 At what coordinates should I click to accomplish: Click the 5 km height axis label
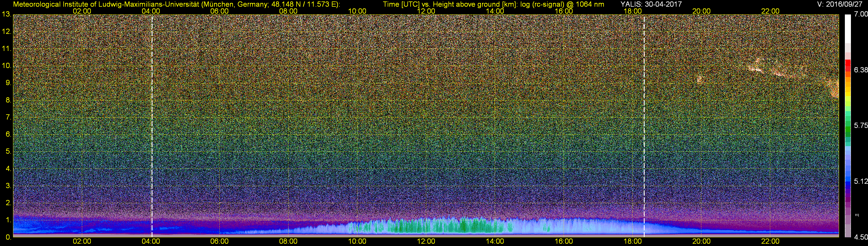pyautogui.click(x=8, y=152)
